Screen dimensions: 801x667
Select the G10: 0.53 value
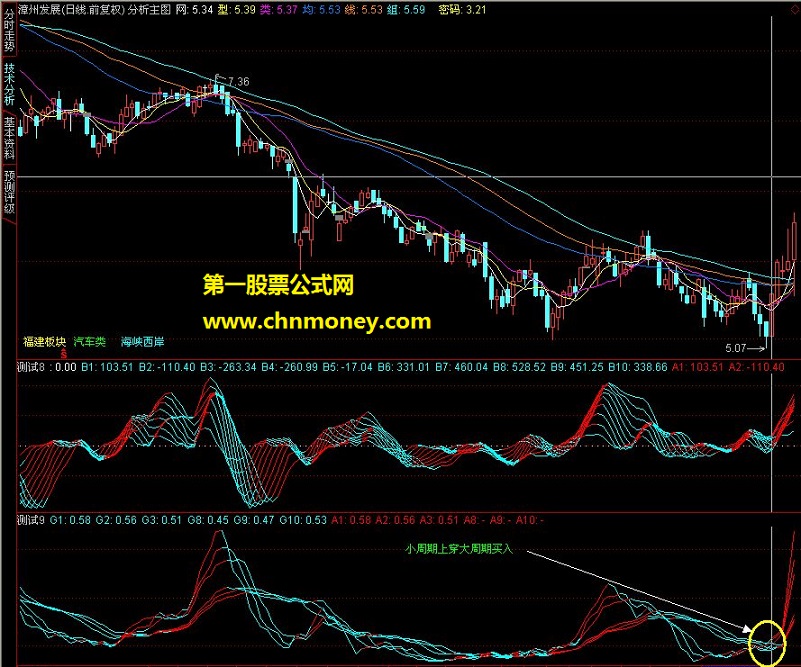(x=303, y=520)
